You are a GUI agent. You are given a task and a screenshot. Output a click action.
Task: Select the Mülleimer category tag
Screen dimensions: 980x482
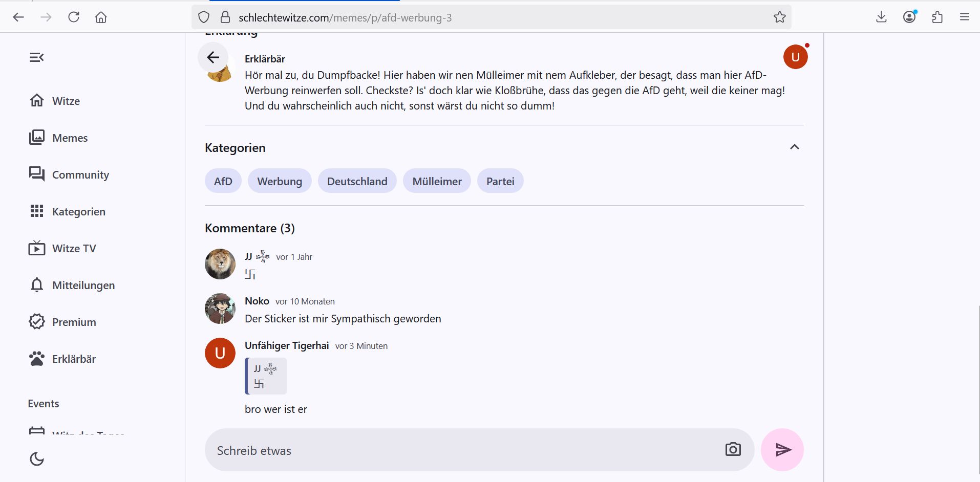(437, 181)
